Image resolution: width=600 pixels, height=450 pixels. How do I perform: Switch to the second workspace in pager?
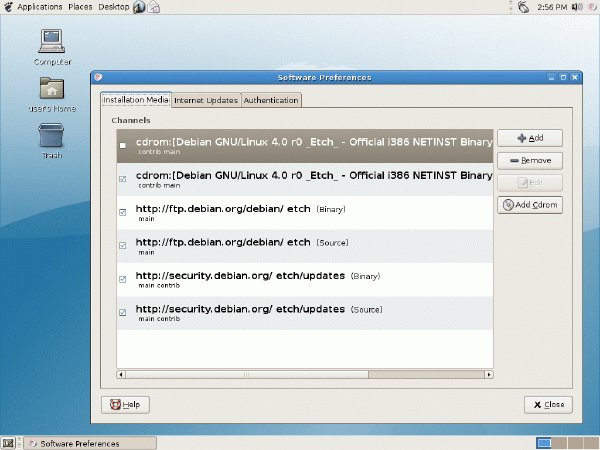pos(559,443)
